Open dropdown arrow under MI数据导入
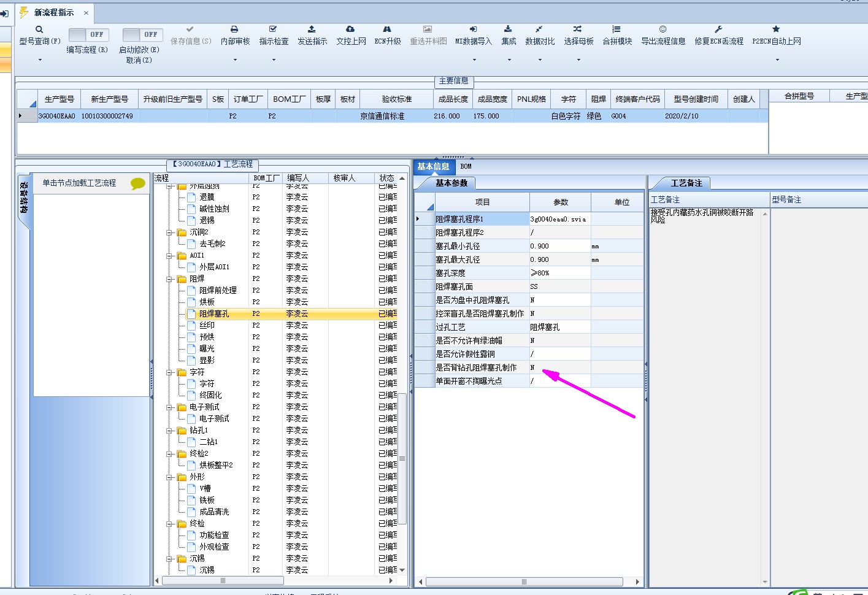 [x=474, y=60]
